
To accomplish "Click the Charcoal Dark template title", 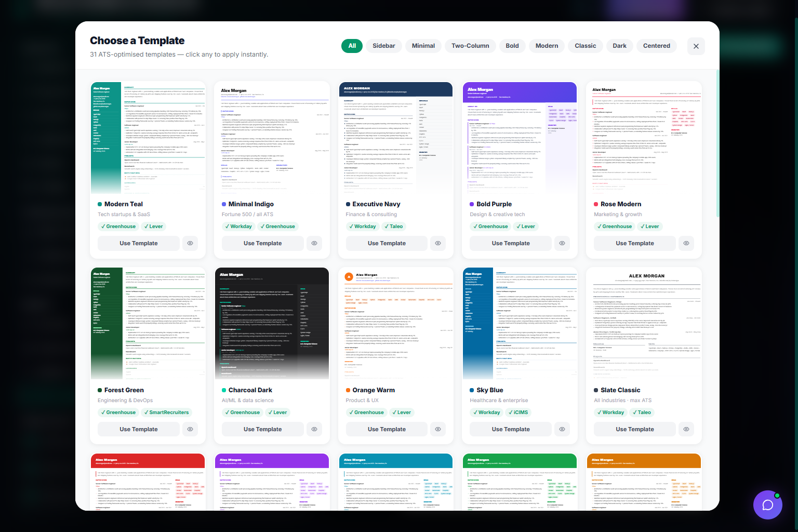I will (250, 390).
